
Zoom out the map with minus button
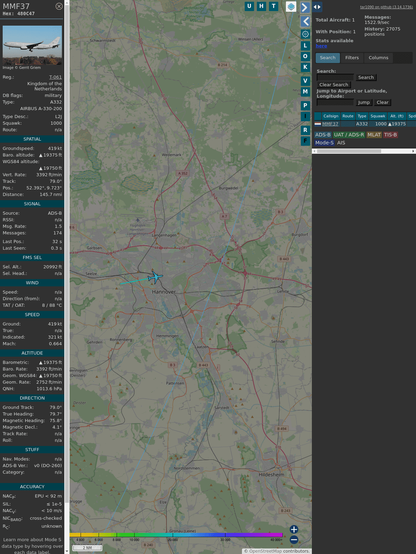[294, 540]
